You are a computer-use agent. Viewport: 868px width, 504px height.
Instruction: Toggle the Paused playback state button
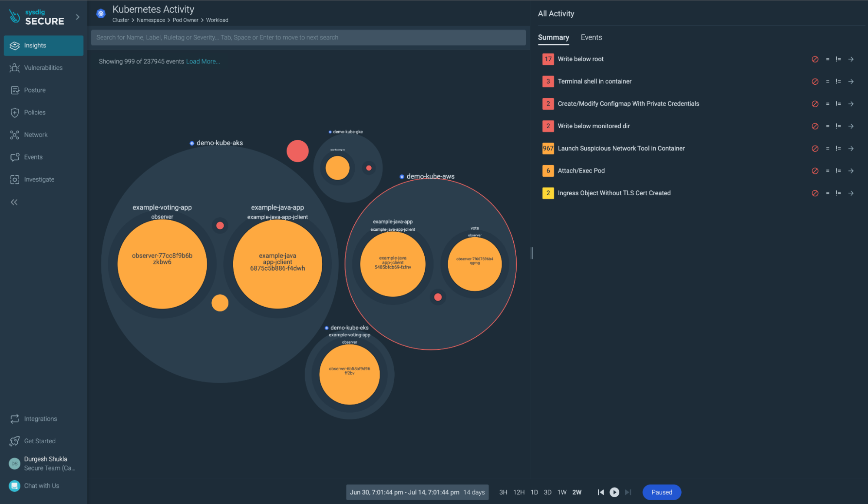661,492
